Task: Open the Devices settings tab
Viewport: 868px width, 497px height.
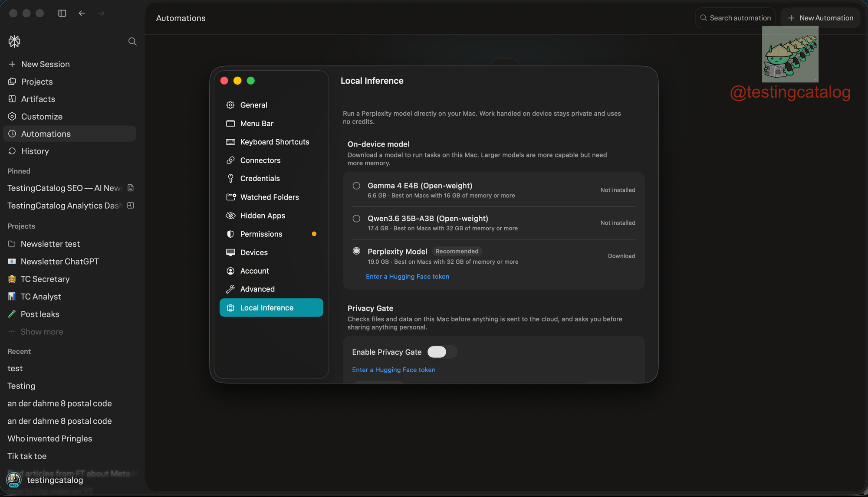Action: [271, 252]
